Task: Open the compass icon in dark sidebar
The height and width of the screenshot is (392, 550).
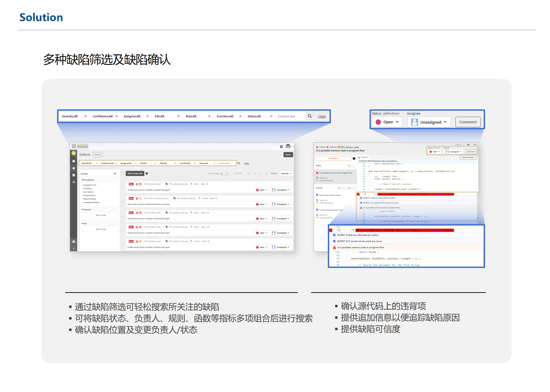Action: pyautogui.click(x=73, y=161)
